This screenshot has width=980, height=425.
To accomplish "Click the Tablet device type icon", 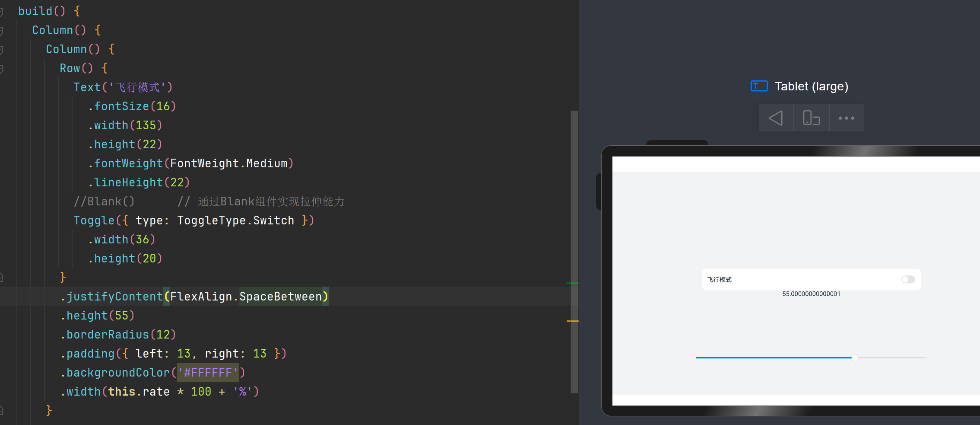I will [759, 86].
